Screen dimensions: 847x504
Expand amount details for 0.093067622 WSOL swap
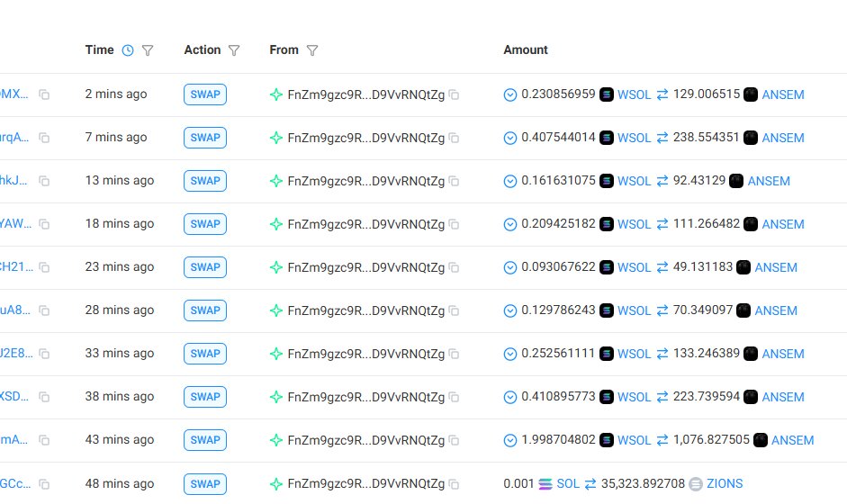pyautogui.click(x=510, y=268)
